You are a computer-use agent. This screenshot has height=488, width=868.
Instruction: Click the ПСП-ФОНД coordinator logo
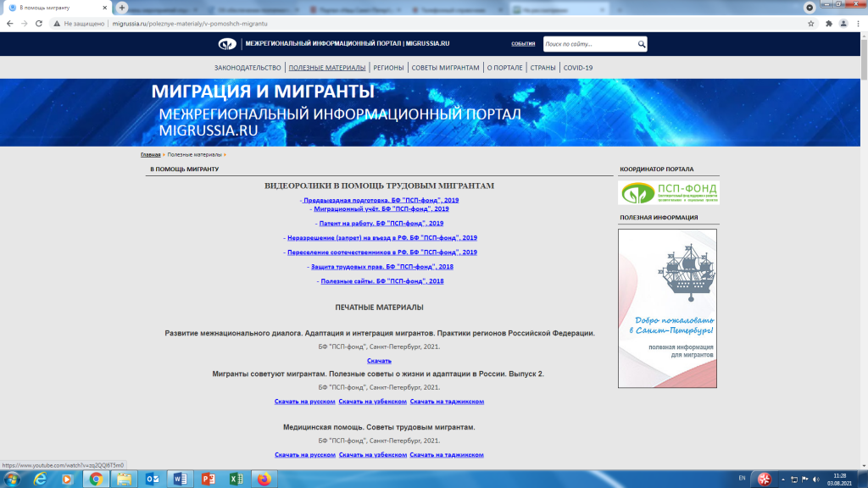click(669, 193)
